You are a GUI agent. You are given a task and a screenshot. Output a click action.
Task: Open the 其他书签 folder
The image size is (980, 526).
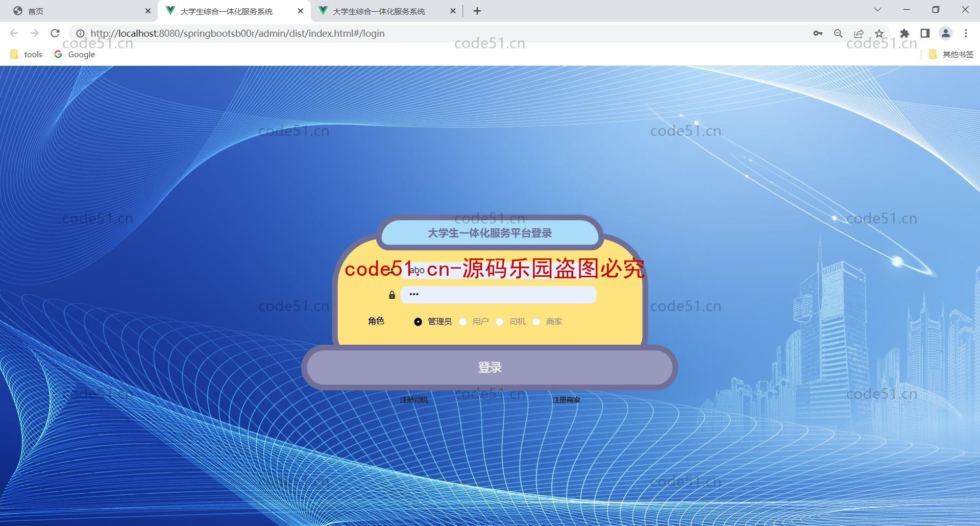[x=951, y=54]
